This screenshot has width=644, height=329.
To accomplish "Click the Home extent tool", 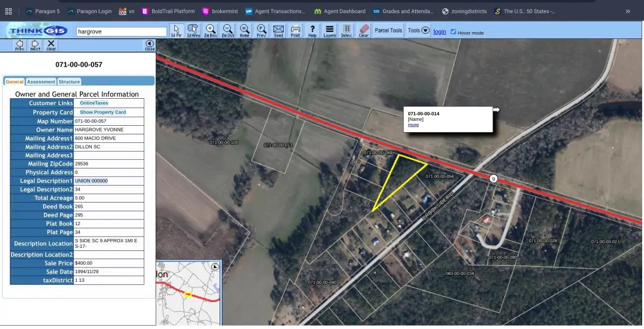I will [x=245, y=31].
